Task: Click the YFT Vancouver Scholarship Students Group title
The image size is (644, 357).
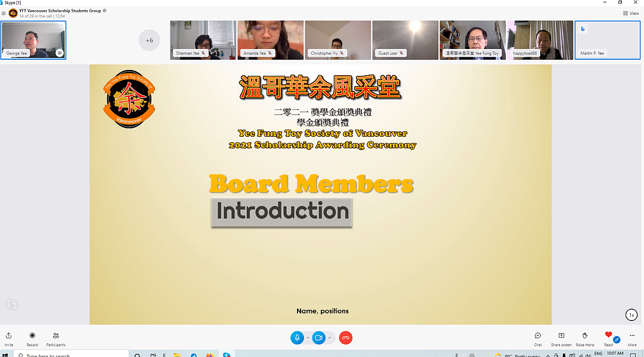Action: [61, 10]
